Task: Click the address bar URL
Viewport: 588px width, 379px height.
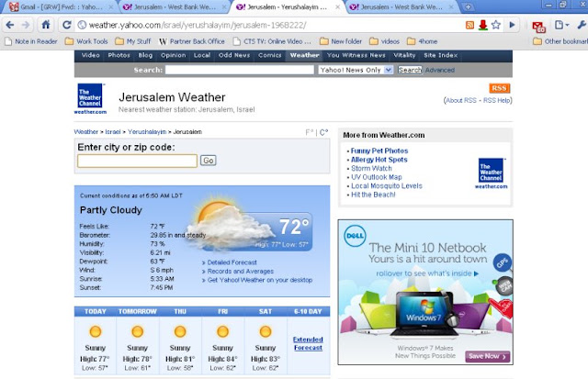Action: (x=198, y=25)
